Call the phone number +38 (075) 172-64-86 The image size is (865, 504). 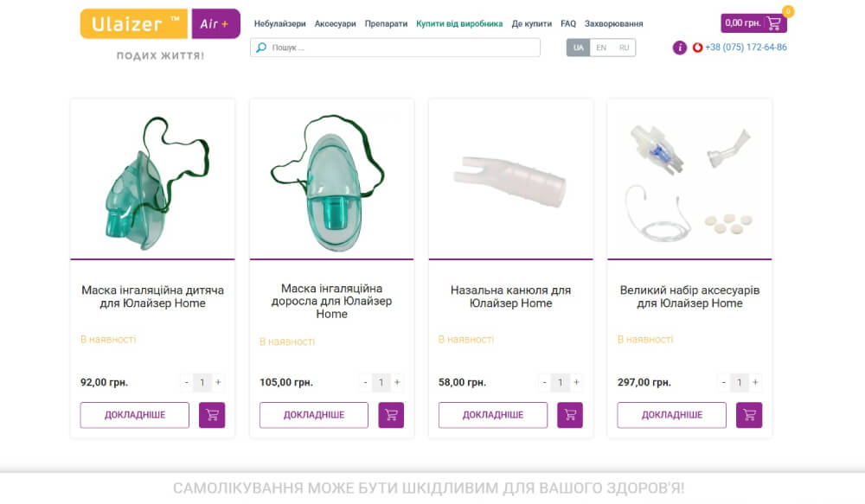[x=746, y=48]
